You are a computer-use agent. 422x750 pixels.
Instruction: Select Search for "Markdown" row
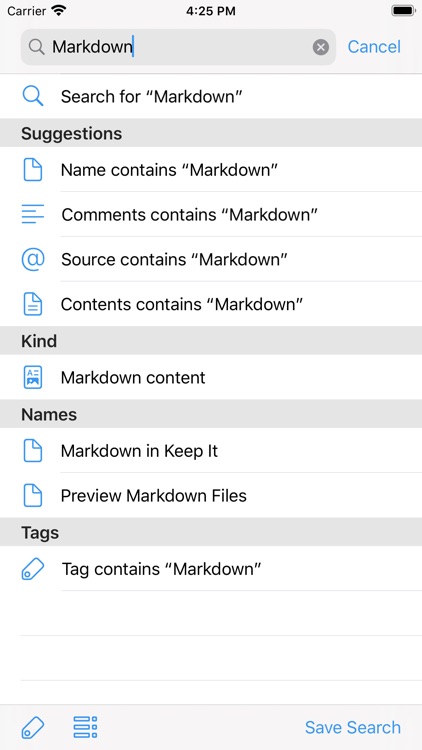211,96
